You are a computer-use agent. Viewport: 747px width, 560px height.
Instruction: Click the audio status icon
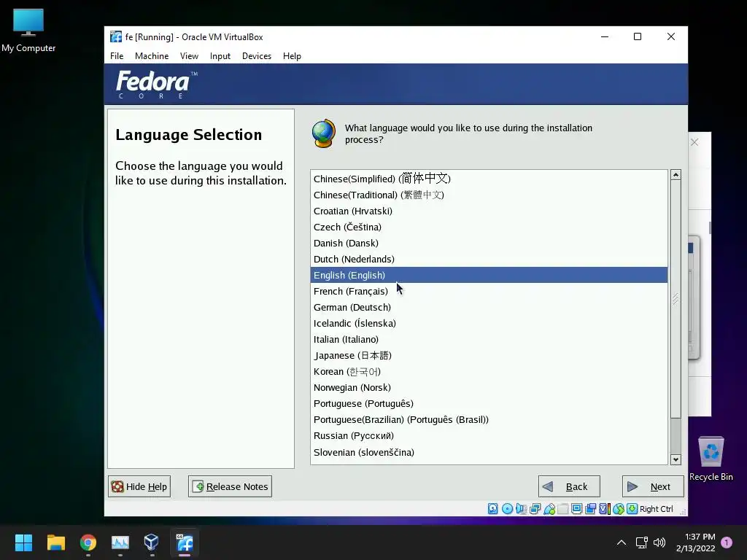coord(521,509)
